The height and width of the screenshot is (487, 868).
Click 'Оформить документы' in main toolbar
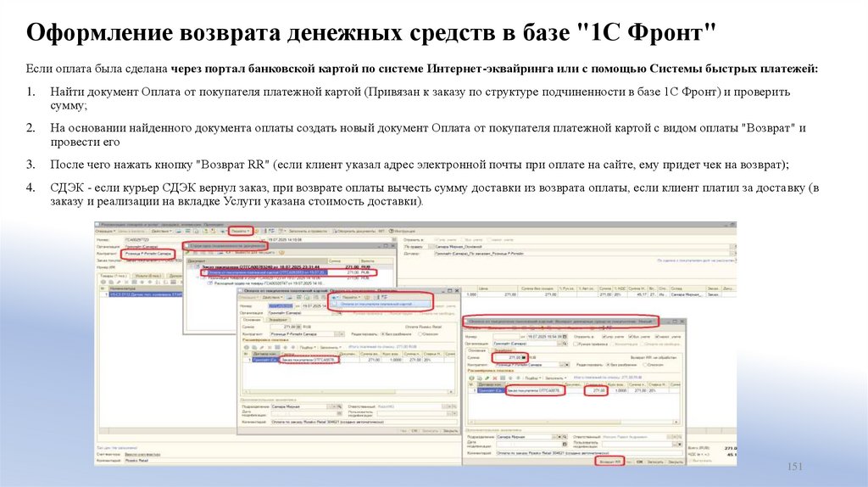354,231
